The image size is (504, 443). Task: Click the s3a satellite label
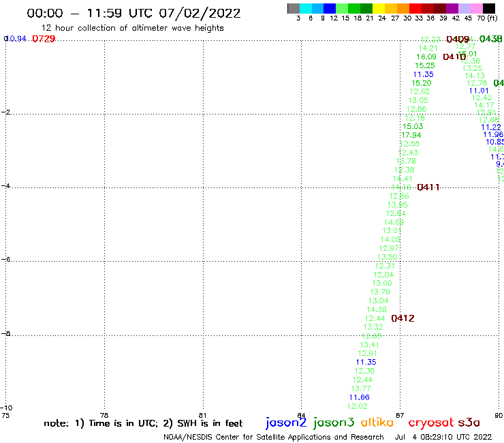pyautogui.click(x=469, y=423)
